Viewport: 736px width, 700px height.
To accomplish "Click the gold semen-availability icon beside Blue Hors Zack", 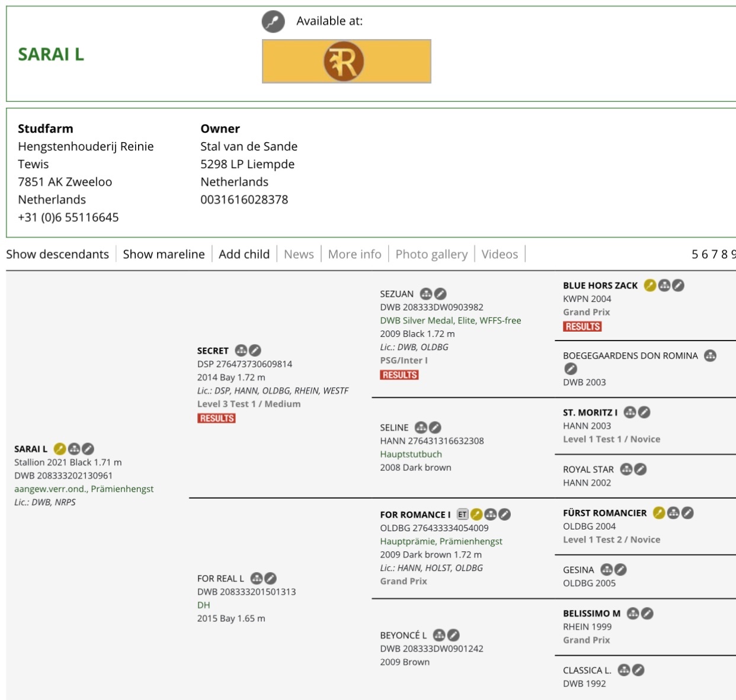I will (649, 285).
